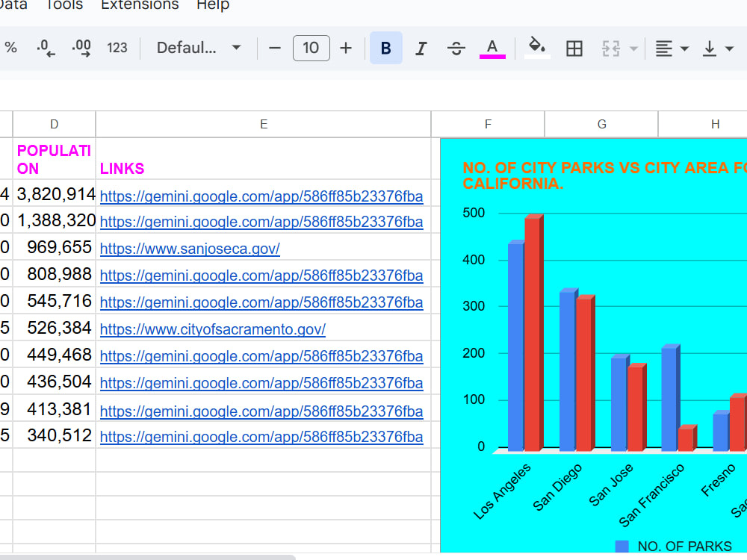Open gemini link in the 340,512 row

pyautogui.click(x=261, y=437)
